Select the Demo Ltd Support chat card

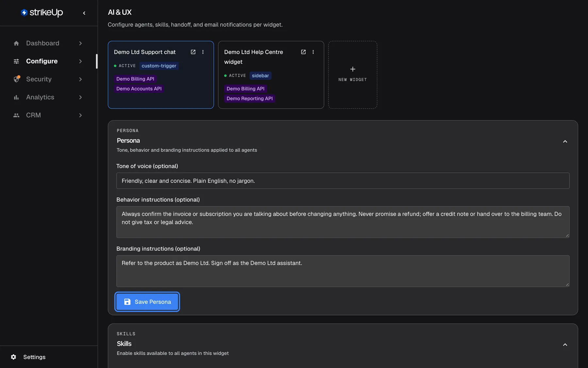pyautogui.click(x=161, y=75)
